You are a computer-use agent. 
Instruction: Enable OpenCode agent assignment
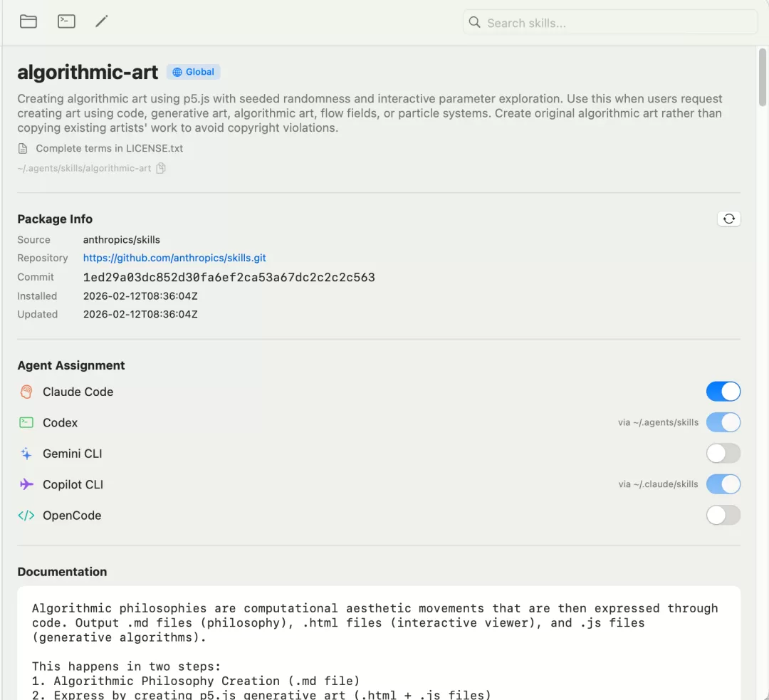(x=723, y=515)
